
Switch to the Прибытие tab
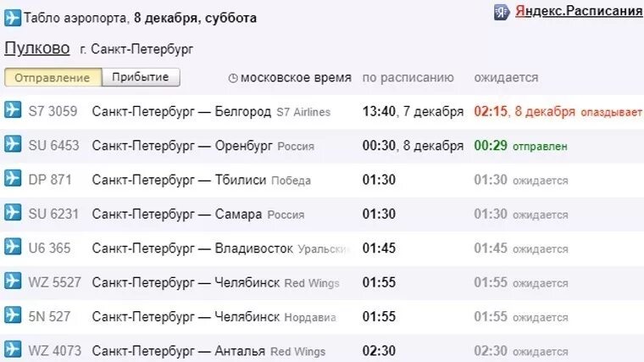(141, 77)
